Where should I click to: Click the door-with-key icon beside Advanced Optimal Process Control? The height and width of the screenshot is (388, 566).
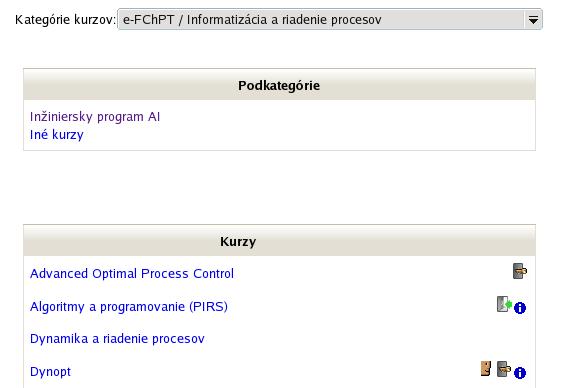(520, 271)
